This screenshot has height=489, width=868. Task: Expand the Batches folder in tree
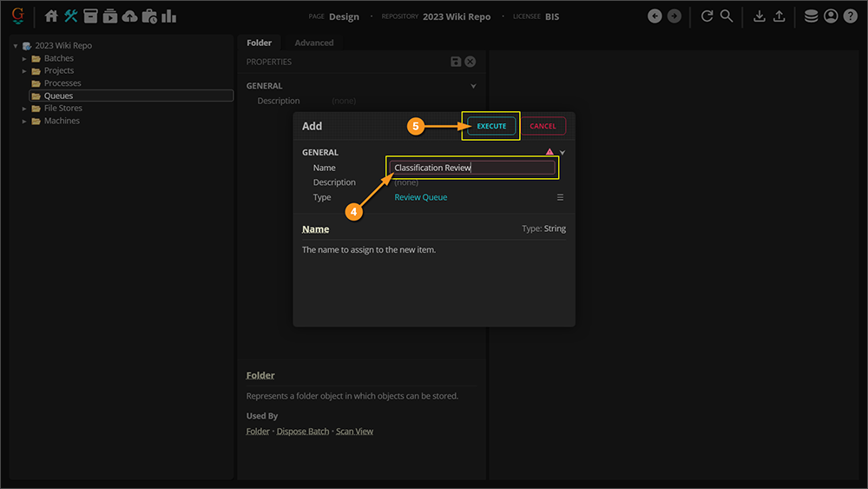pos(25,58)
